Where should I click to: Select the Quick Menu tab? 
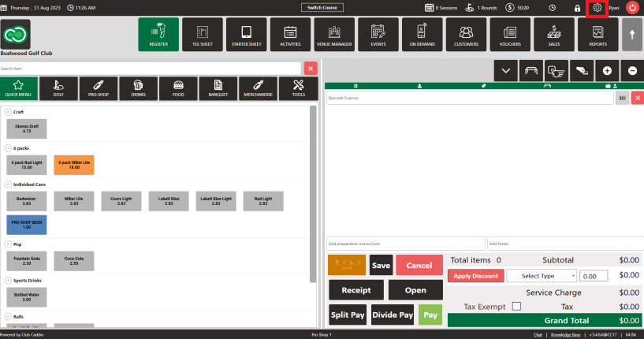(18, 88)
